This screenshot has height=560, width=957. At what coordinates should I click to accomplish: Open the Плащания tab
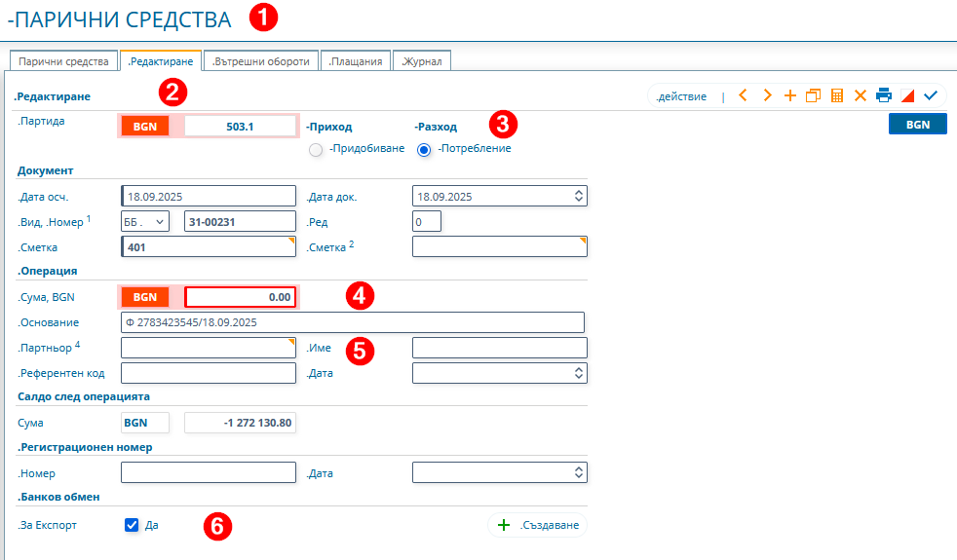coord(356,61)
